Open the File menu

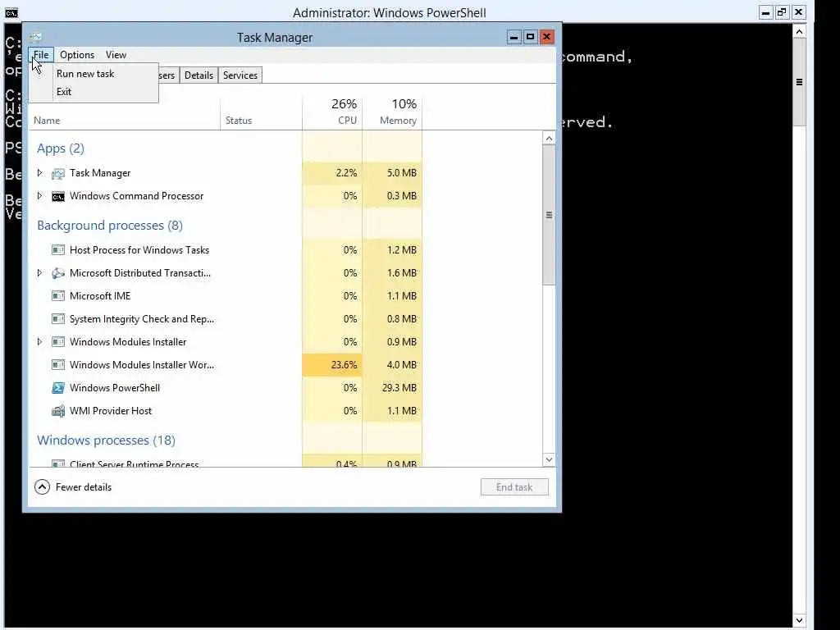click(x=41, y=55)
